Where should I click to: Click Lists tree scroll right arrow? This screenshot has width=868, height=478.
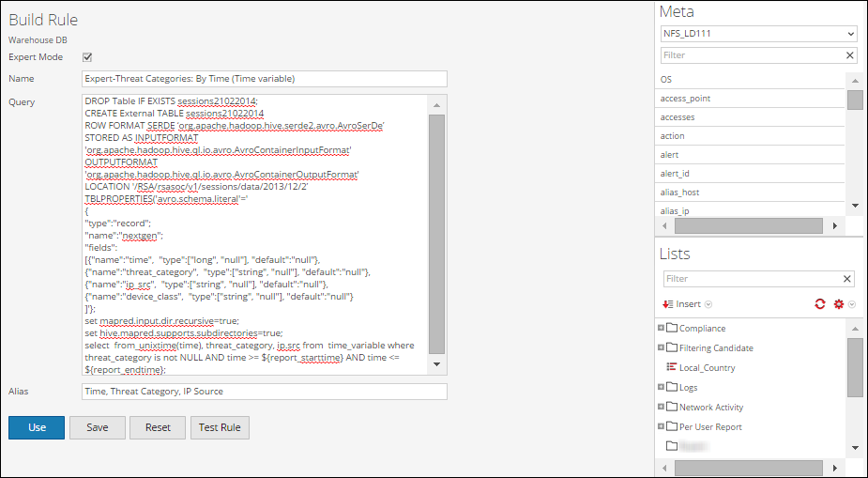coord(835,468)
